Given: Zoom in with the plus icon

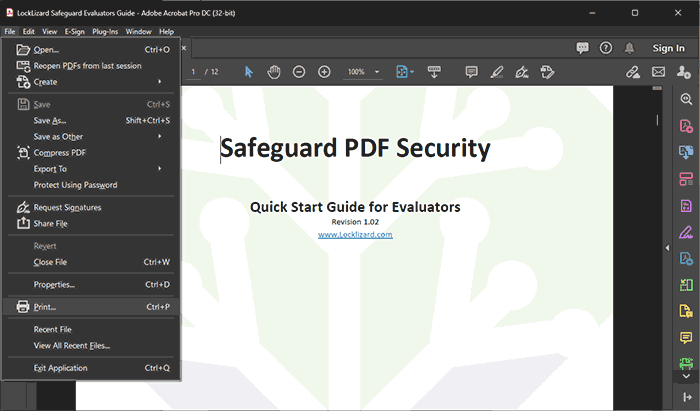Looking at the screenshot, I should point(324,72).
